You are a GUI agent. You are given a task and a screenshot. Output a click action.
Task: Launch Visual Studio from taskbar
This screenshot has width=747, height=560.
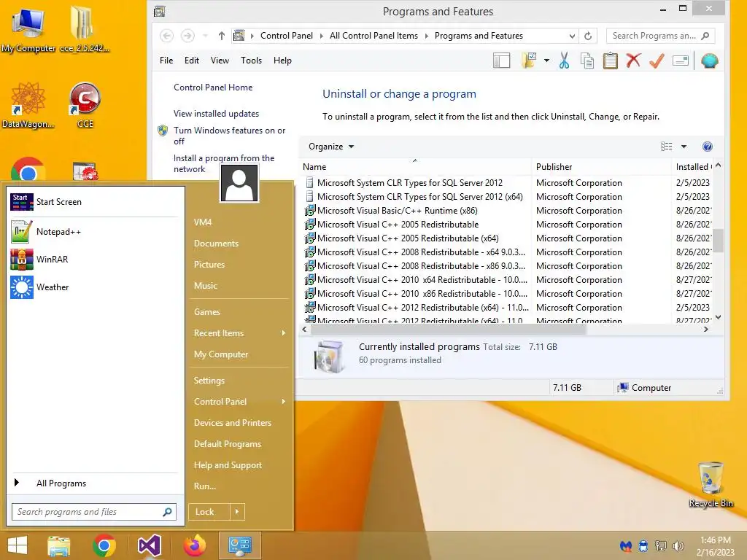tap(149, 545)
